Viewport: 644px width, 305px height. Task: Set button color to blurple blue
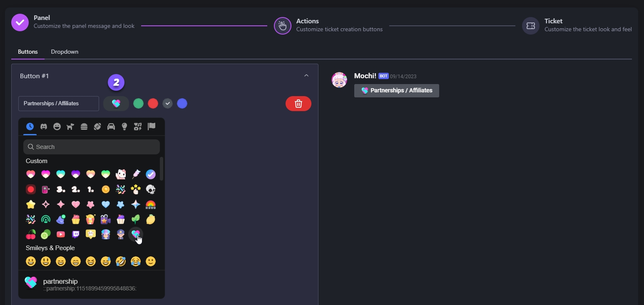tap(182, 104)
